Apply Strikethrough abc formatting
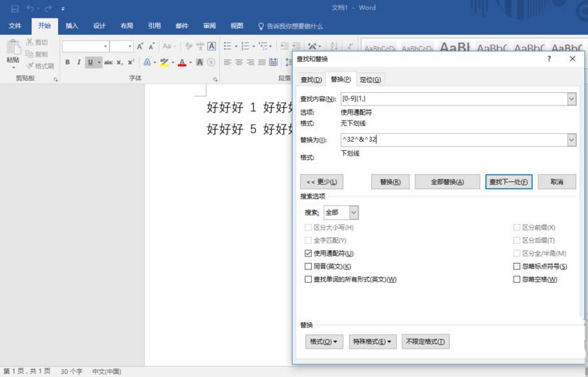 point(108,62)
